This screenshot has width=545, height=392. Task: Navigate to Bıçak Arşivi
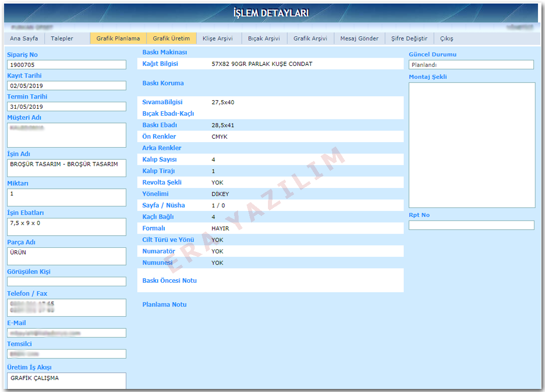[264, 38]
